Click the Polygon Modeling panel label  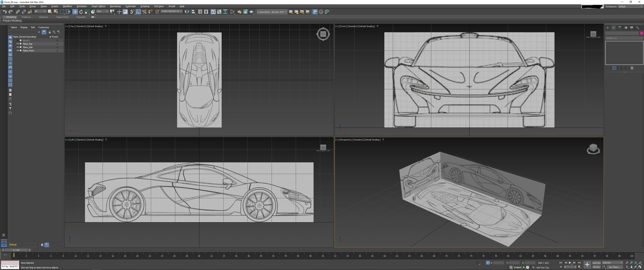[12, 21]
